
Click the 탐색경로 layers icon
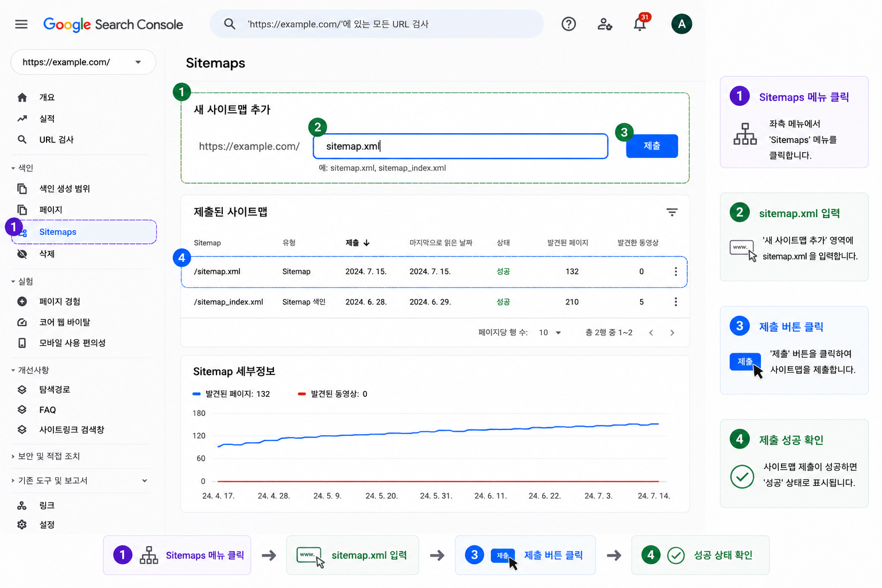coord(22,389)
